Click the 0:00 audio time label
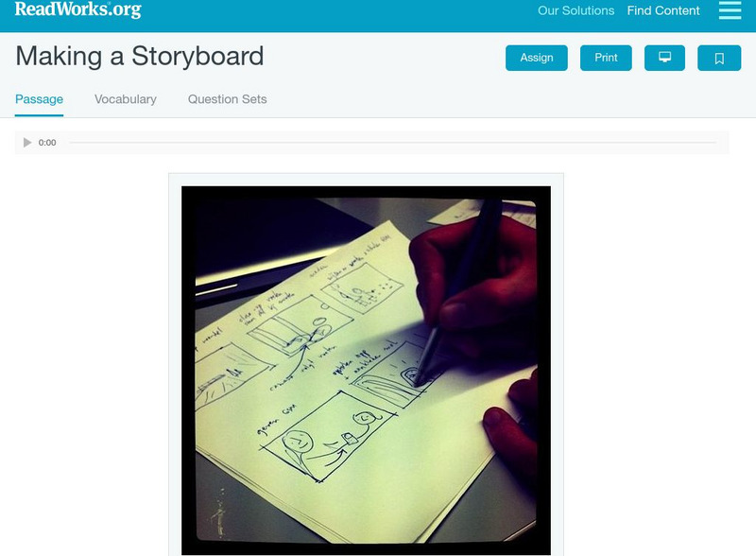The image size is (756, 556). (47, 143)
